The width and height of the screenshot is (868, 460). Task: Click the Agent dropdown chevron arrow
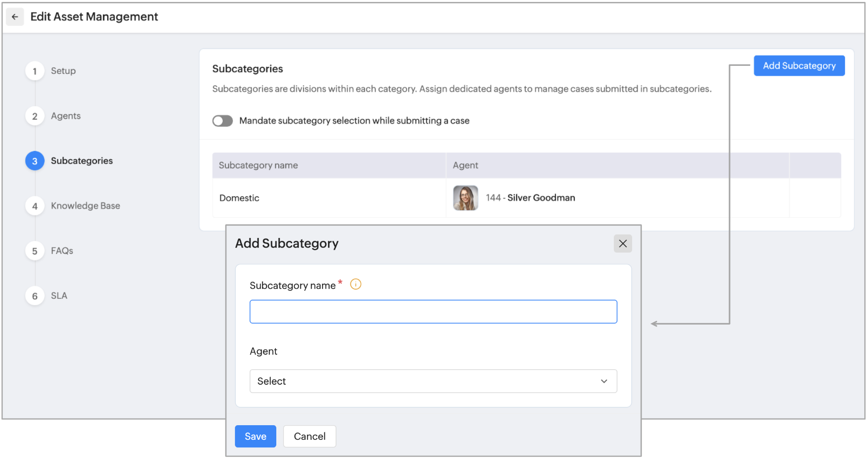(604, 381)
